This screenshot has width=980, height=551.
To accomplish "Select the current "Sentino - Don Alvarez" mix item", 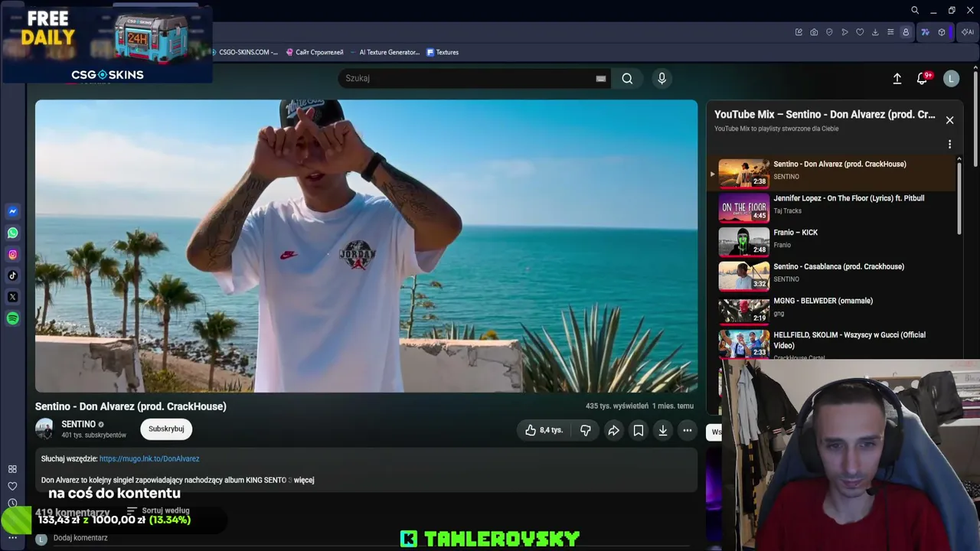I will [833, 173].
